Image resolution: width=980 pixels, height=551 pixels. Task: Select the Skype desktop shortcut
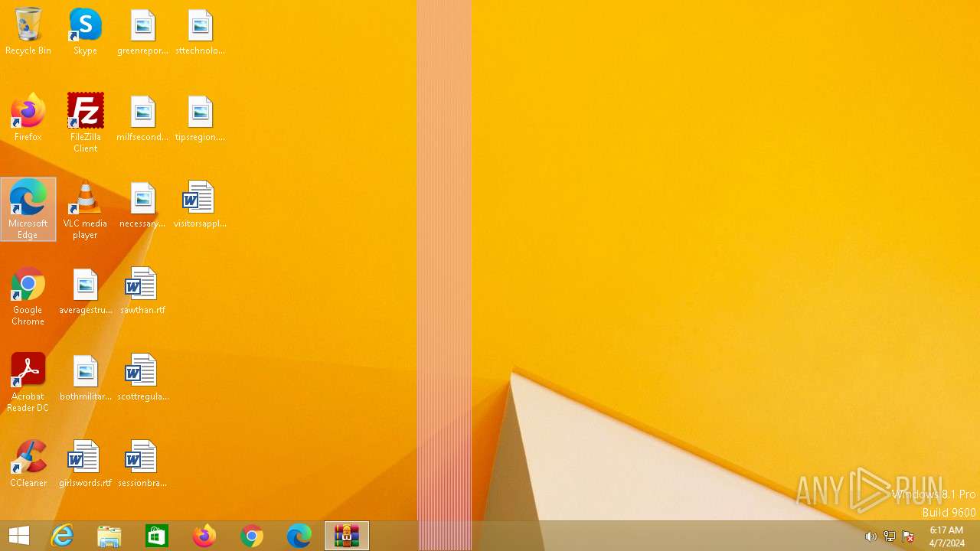click(85, 31)
